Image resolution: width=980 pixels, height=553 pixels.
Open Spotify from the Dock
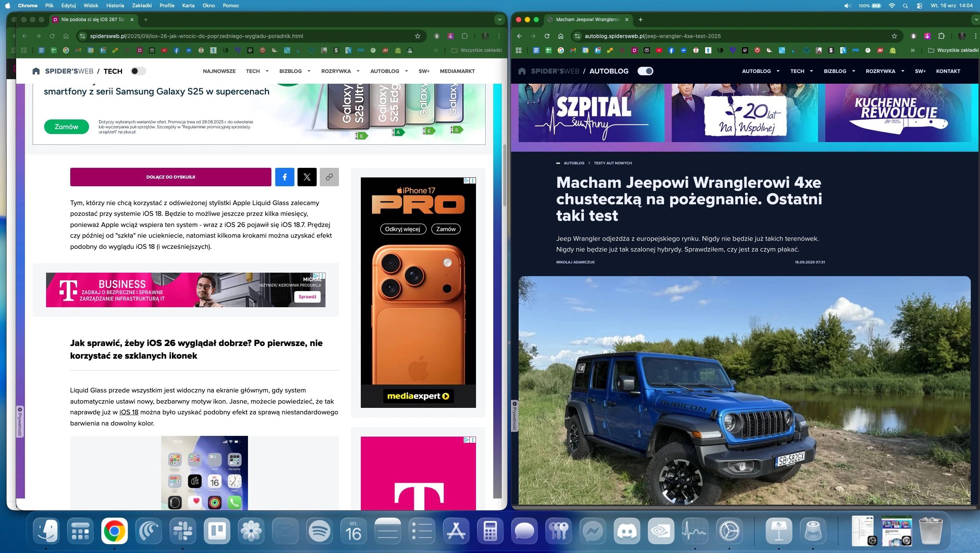point(319,531)
